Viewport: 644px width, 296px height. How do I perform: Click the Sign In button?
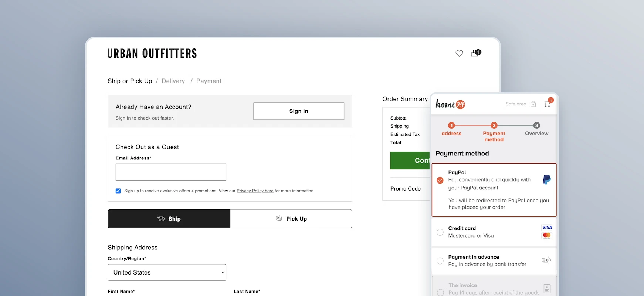coord(298,111)
